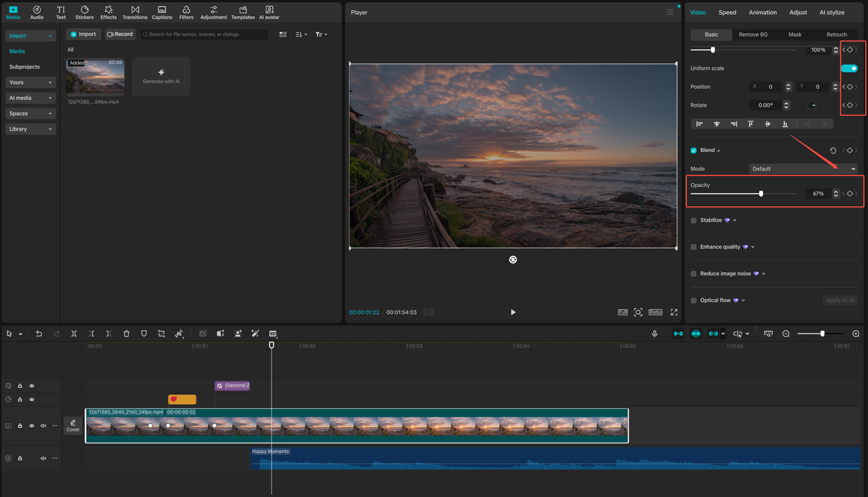868x497 pixels.
Task: Open the Captions panel
Action: pos(161,12)
